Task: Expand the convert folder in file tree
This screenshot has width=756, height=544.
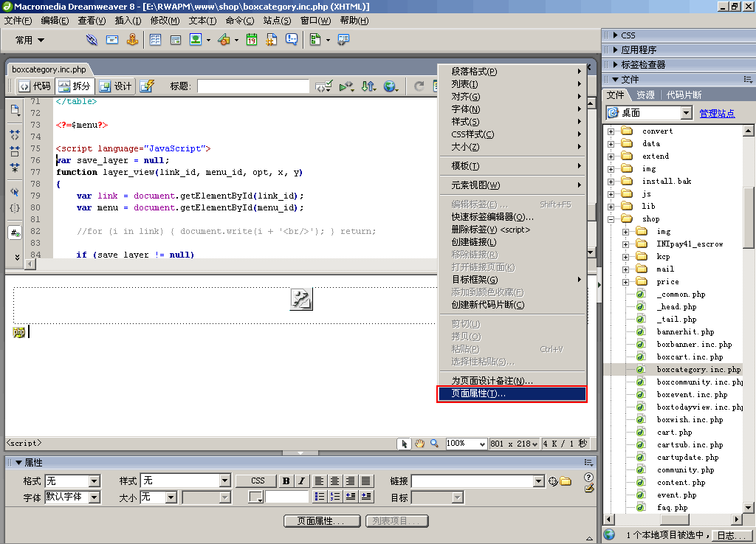Action: [x=611, y=131]
